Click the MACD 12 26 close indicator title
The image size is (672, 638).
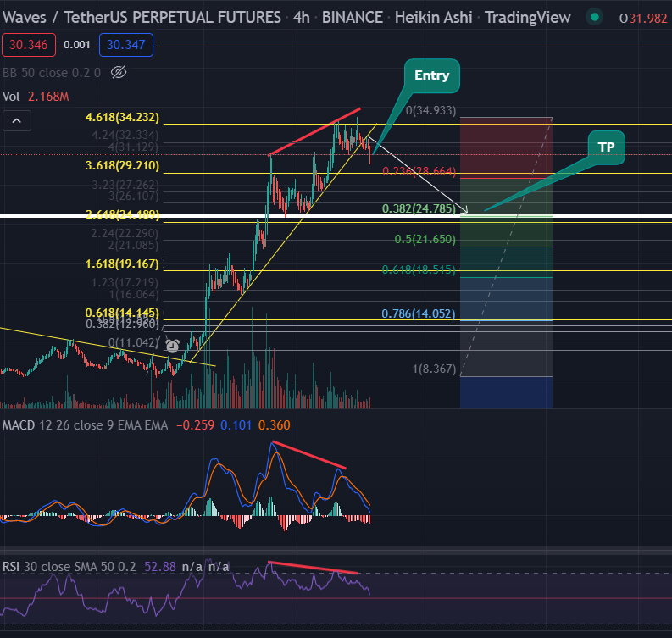[85, 425]
